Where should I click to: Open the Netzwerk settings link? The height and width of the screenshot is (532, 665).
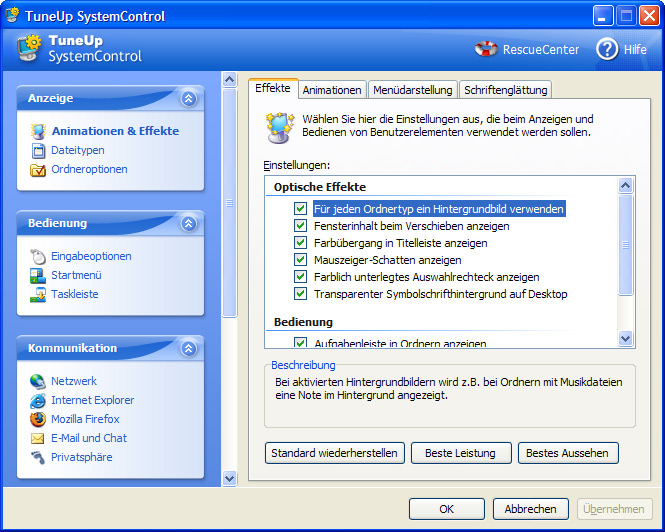click(74, 381)
